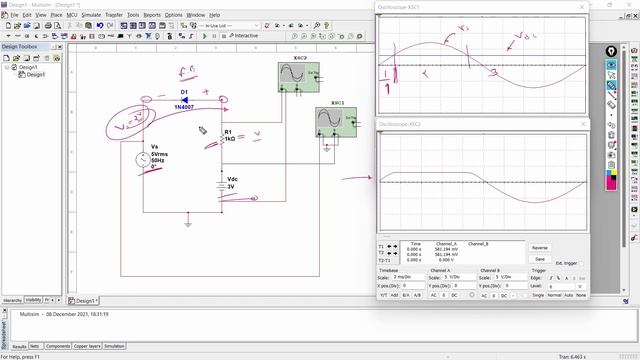Viewport: 640px width, 360px height.
Task: Click the Channel A Scale field
Action: point(460,277)
